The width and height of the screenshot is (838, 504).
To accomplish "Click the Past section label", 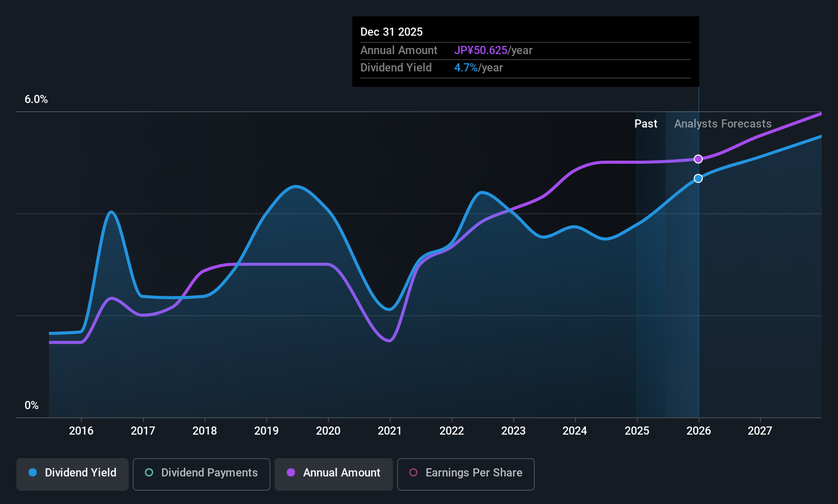I will point(646,124).
